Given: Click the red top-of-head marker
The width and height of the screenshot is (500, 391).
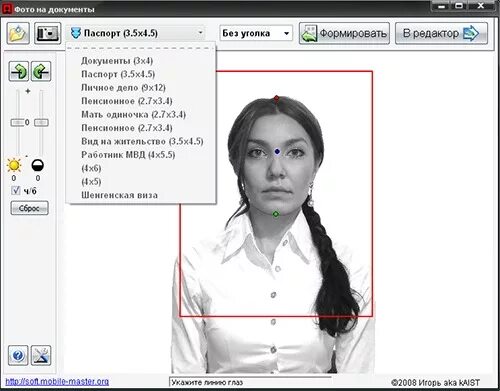Looking at the screenshot, I should point(277,98).
